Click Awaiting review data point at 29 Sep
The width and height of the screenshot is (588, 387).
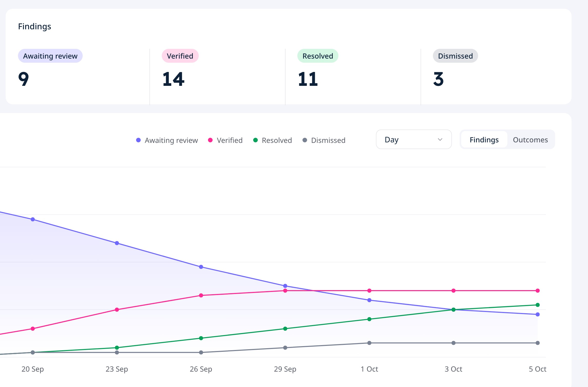point(285,286)
